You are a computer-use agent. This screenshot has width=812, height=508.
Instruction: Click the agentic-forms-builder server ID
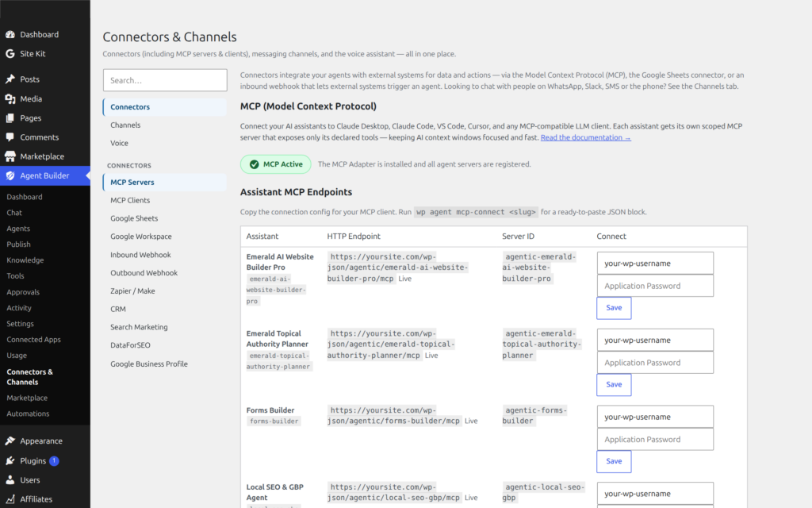534,415
